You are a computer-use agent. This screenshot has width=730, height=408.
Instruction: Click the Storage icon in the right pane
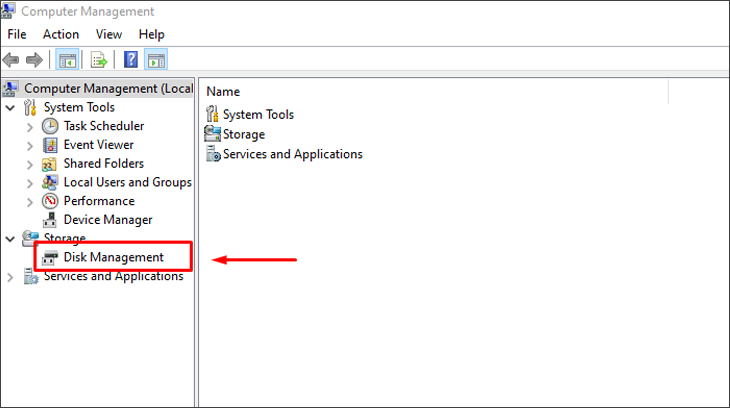pyautogui.click(x=212, y=134)
